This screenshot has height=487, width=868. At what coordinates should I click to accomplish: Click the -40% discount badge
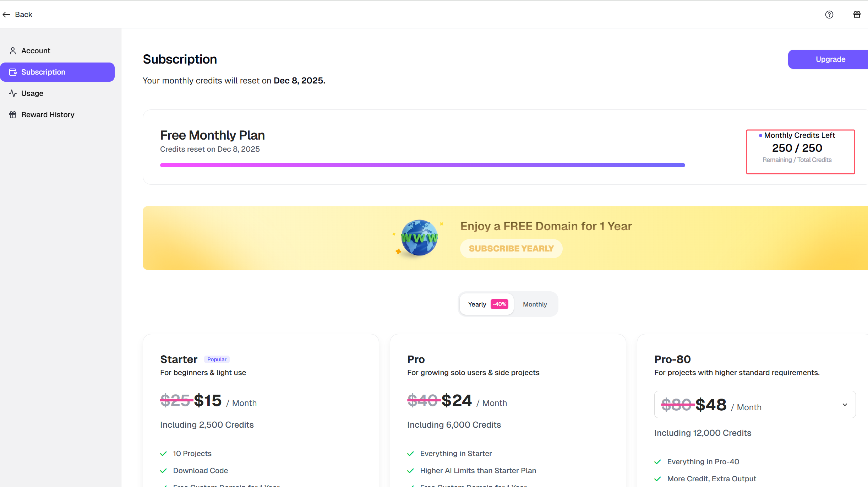click(499, 304)
